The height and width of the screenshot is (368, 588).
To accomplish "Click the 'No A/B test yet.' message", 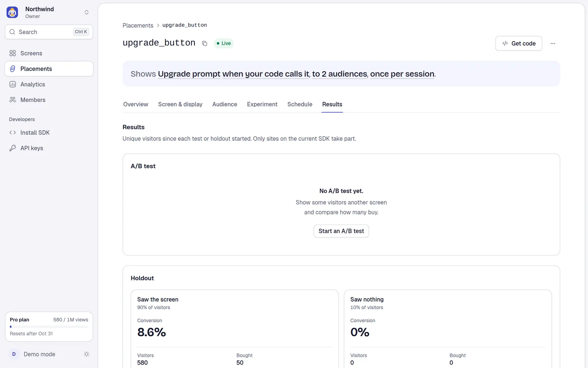I will 341,191.
